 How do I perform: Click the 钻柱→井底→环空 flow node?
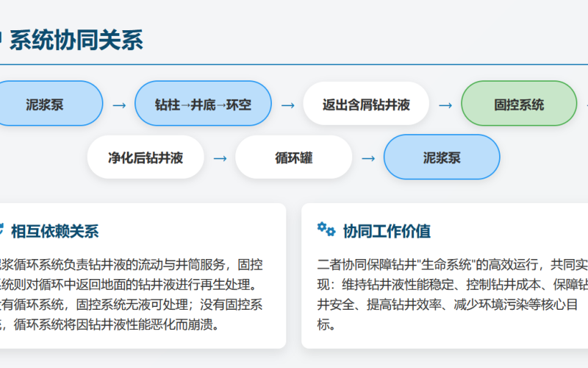(x=203, y=103)
